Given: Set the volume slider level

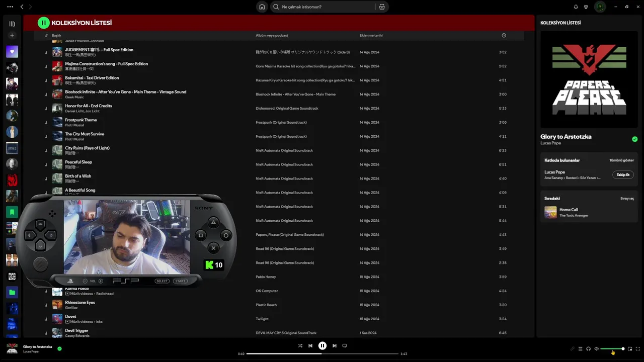Looking at the screenshot, I should [x=612, y=348].
